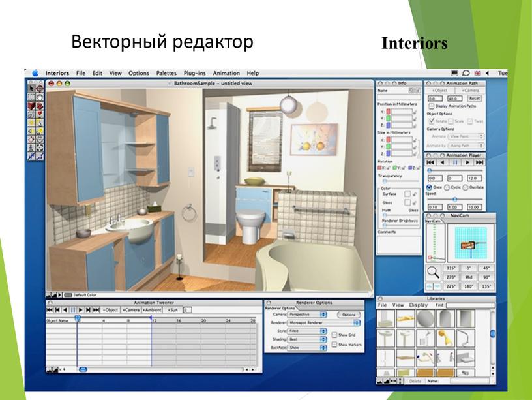
Task: Click the NaviCam magnifier zoom icon
Action: pyautogui.click(x=433, y=272)
